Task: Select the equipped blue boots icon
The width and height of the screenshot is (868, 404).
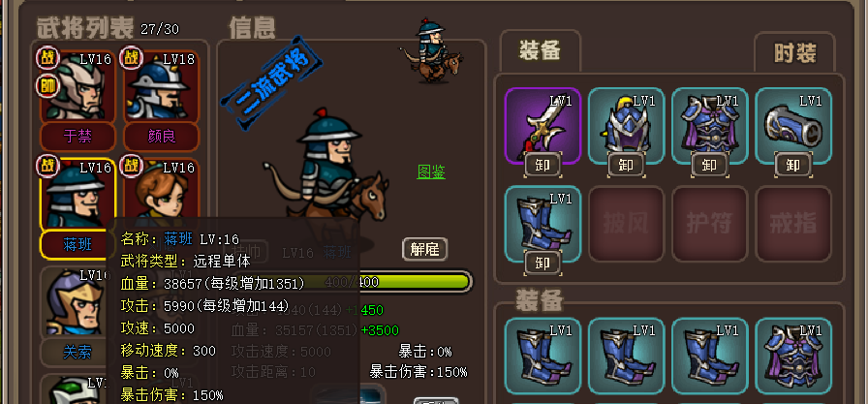Action: 542,224
